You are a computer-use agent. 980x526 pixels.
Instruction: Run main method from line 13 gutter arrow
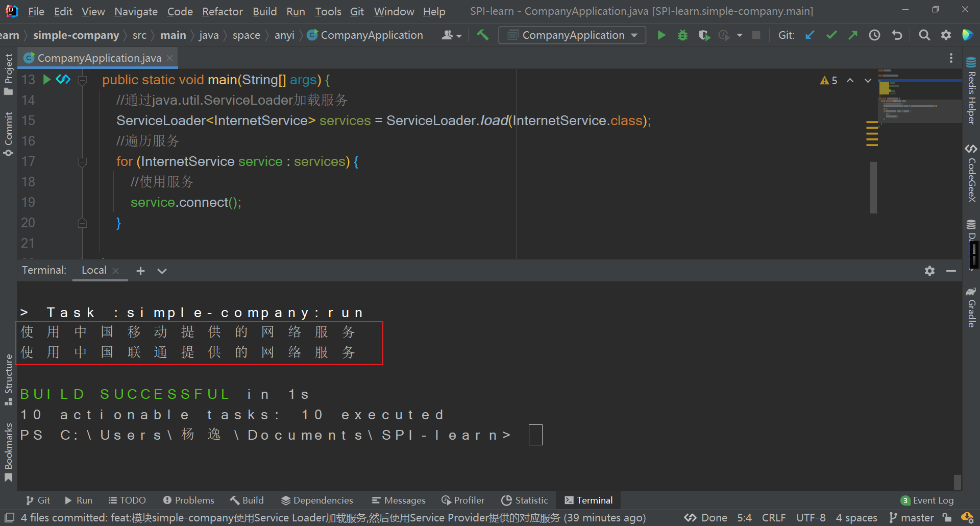point(46,80)
